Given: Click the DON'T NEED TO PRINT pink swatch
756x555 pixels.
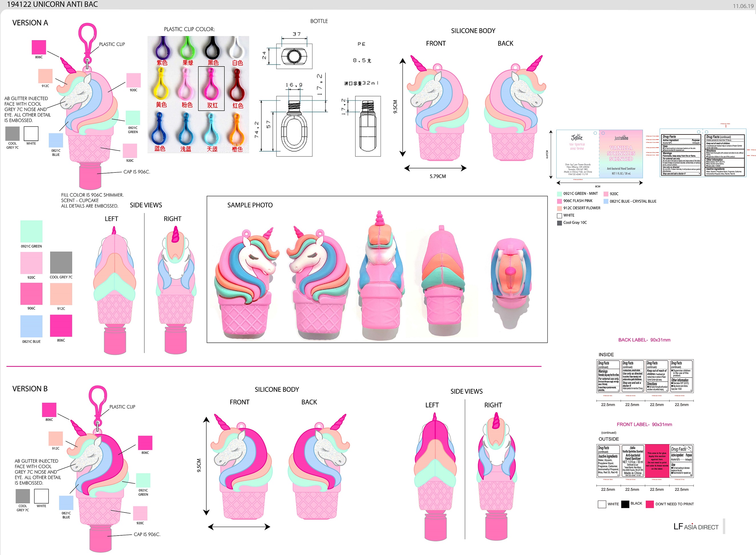Looking at the screenshot, I should point(650,504).
